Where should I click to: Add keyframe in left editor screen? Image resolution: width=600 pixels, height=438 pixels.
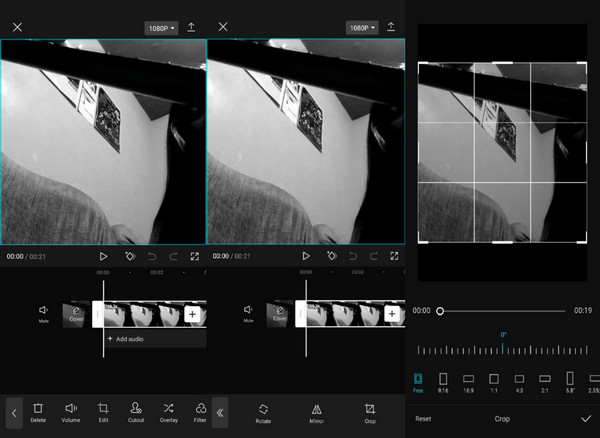(x=130, y=256)
